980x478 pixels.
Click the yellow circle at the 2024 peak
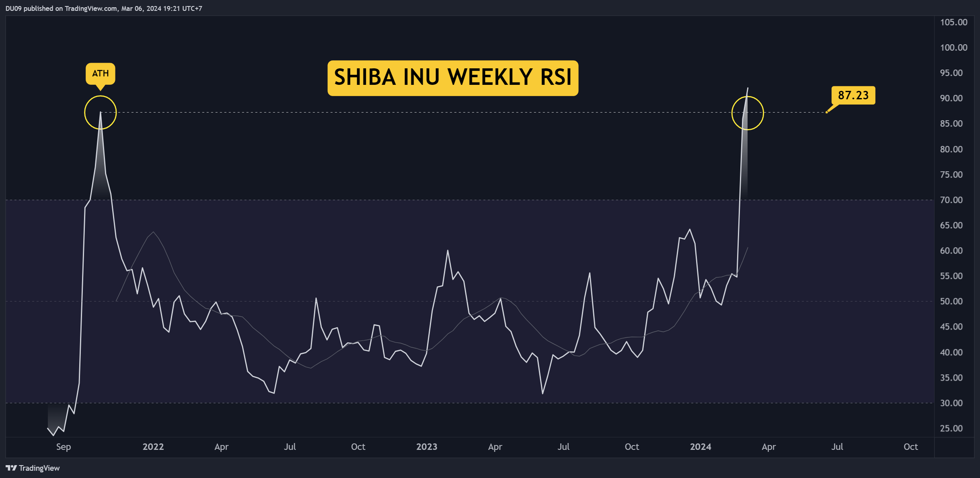click(748, 113)
